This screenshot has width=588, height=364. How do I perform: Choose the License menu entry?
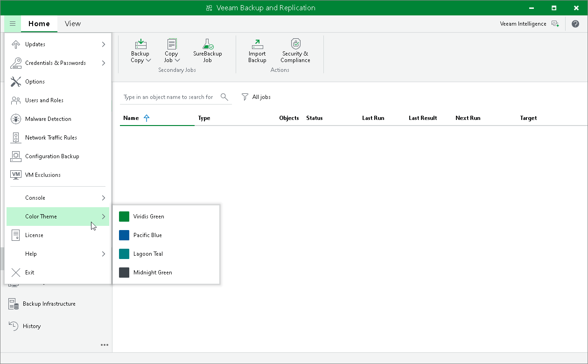tap(58, 235)
